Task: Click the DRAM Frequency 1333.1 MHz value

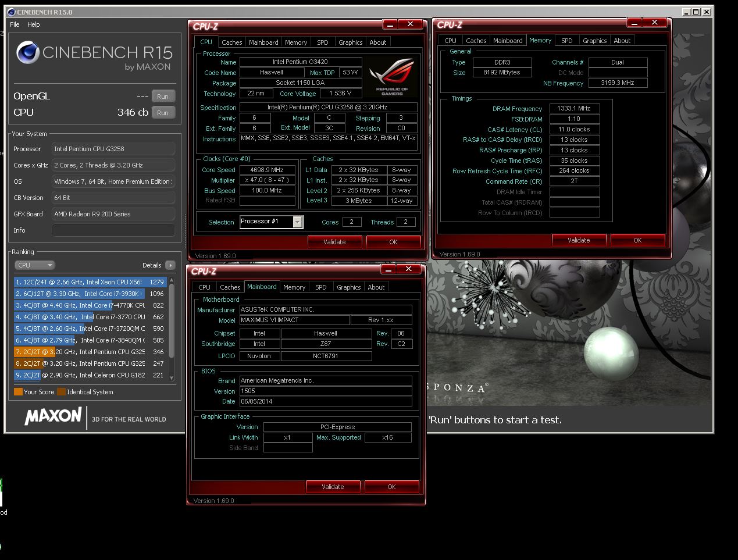Action: 574,108
